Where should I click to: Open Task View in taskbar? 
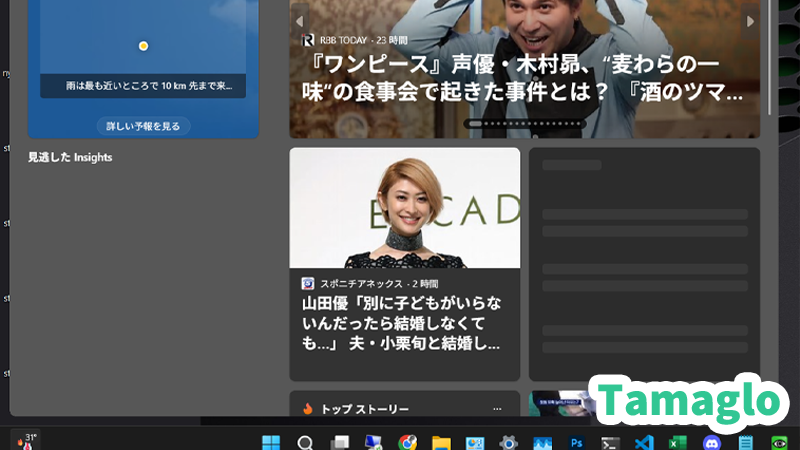tap(339, 442)
